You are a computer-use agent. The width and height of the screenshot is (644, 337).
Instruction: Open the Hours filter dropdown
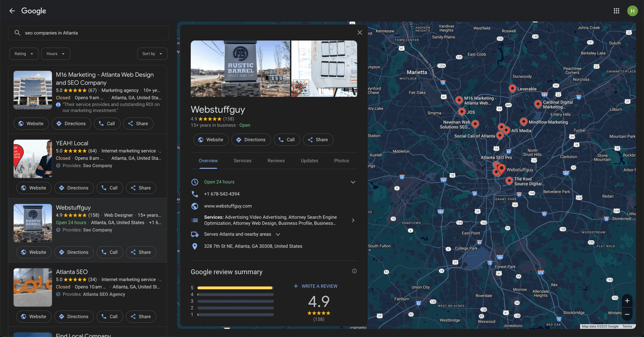click(x=56, y=54)
